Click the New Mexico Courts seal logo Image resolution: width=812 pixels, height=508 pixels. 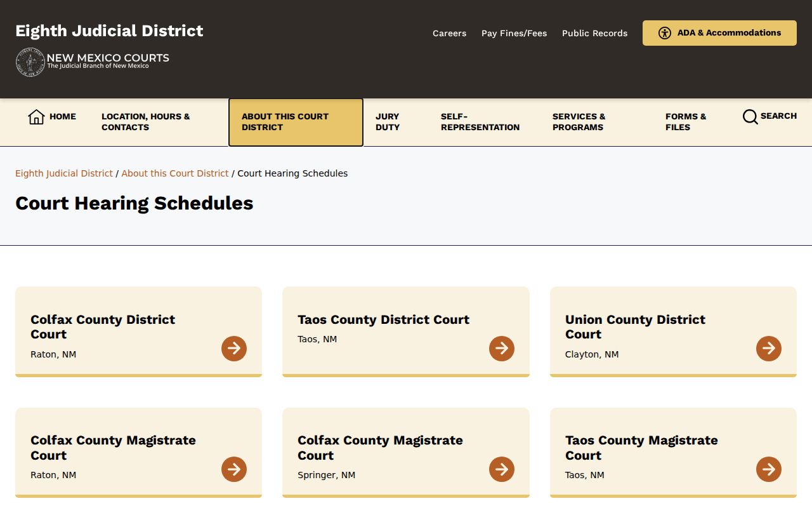pyautogui.click(x=30, y=62)
